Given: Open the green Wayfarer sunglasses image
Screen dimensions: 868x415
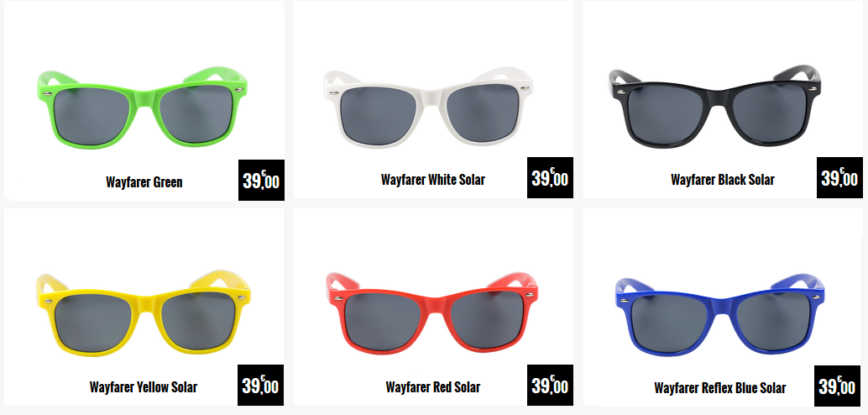Looking at the screenshot, I should tap(142, 108).
